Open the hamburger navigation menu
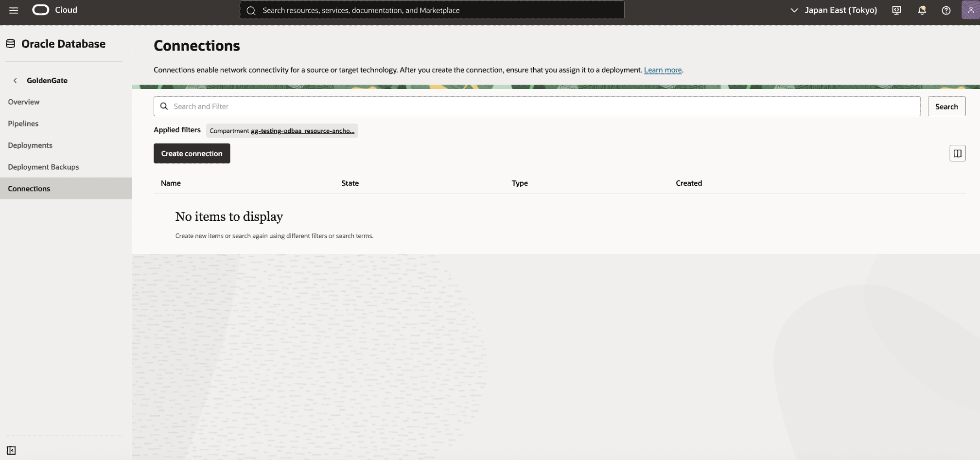 click(14, 10)
